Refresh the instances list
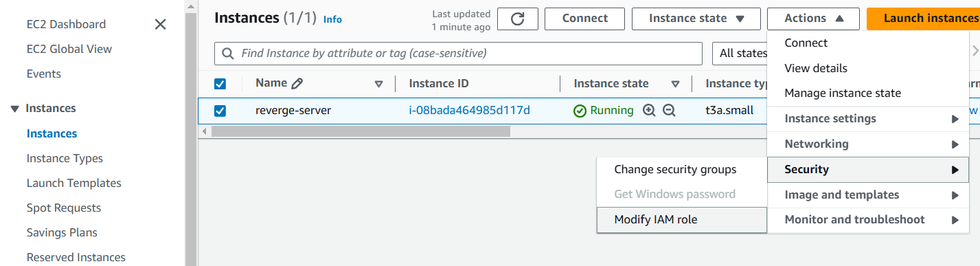This screenshot has width=980, height=266. click(x=518, y=19)
